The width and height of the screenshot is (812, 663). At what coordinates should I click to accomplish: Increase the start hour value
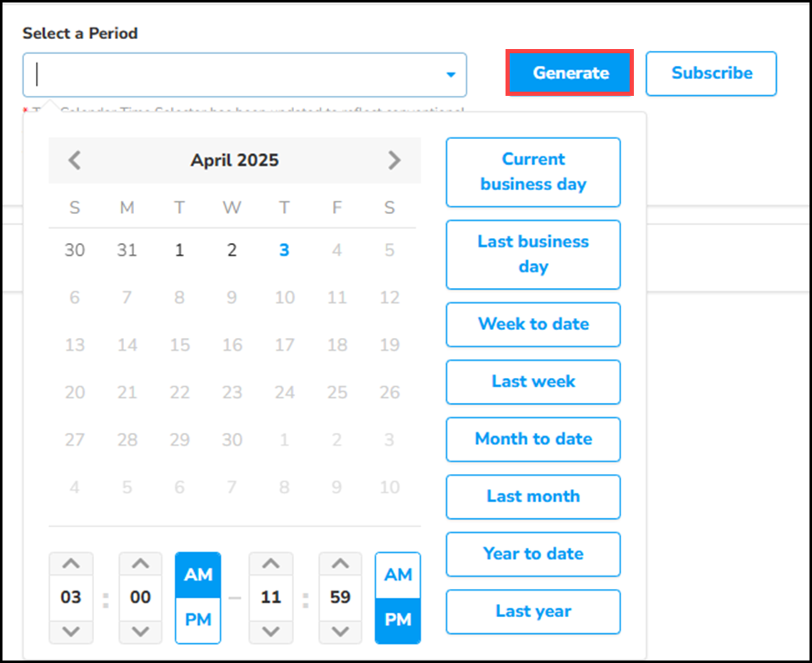(x=72, y=565)
